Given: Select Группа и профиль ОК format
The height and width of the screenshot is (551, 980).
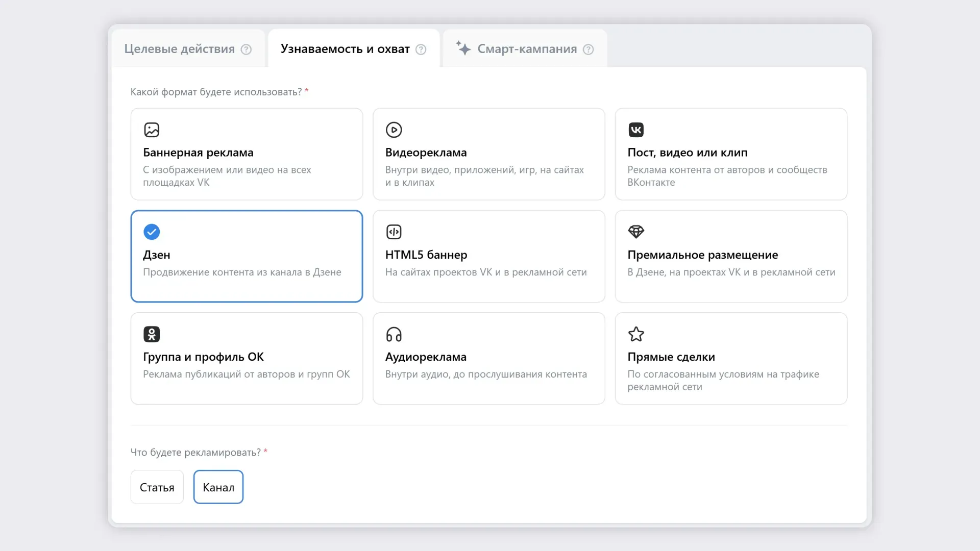Looking at the screenshot, I should tap(247, 359).
